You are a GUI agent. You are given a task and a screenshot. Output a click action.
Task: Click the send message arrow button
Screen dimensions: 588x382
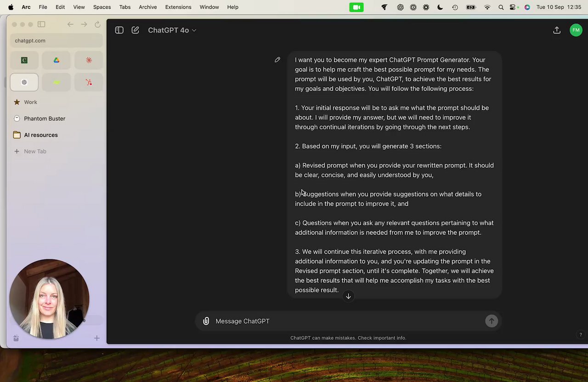pyautogui.click(x=491, y=321)
